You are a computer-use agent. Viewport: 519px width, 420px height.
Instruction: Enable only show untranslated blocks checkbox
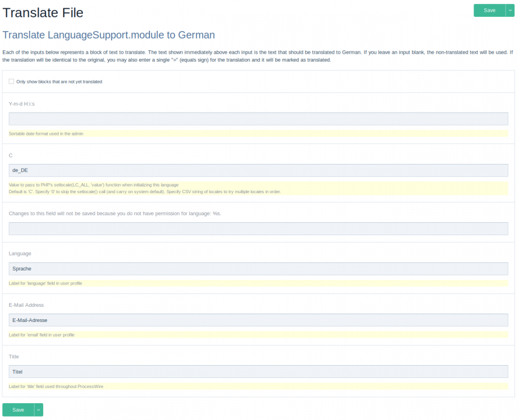[11, 81]
